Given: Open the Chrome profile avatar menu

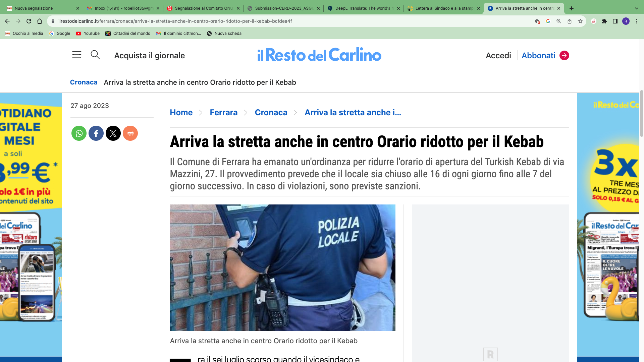Looking at the screenshot, I should click(626, 21).
